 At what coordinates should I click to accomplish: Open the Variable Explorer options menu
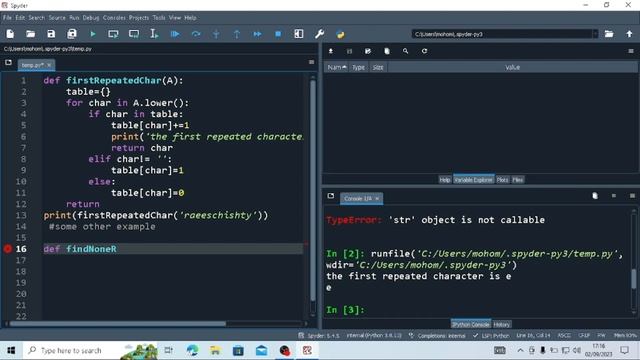(631, 51)
